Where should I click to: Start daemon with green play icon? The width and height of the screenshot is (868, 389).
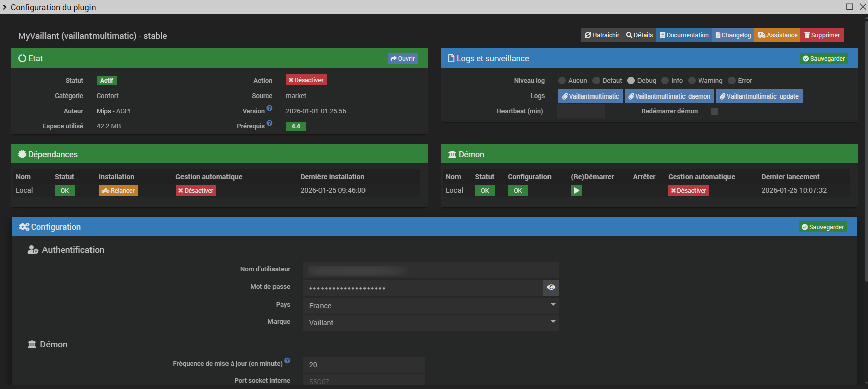click(576, 190)
